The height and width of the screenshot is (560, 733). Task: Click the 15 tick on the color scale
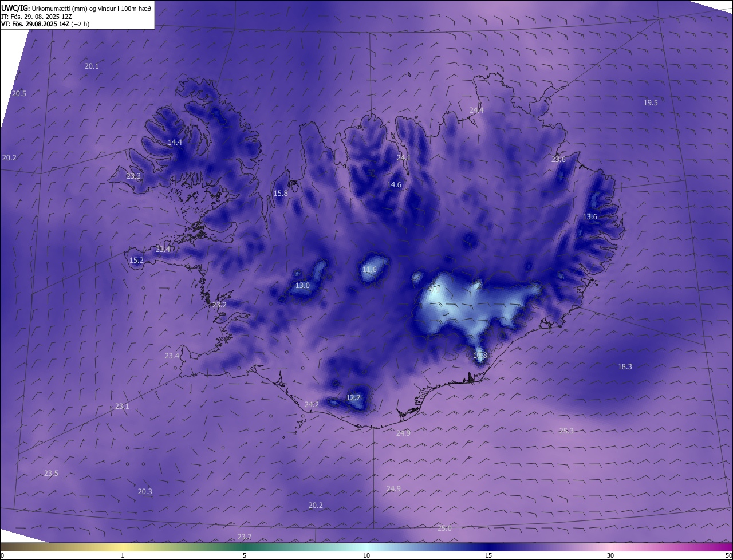pyautogui.click(x=488, y=555)
